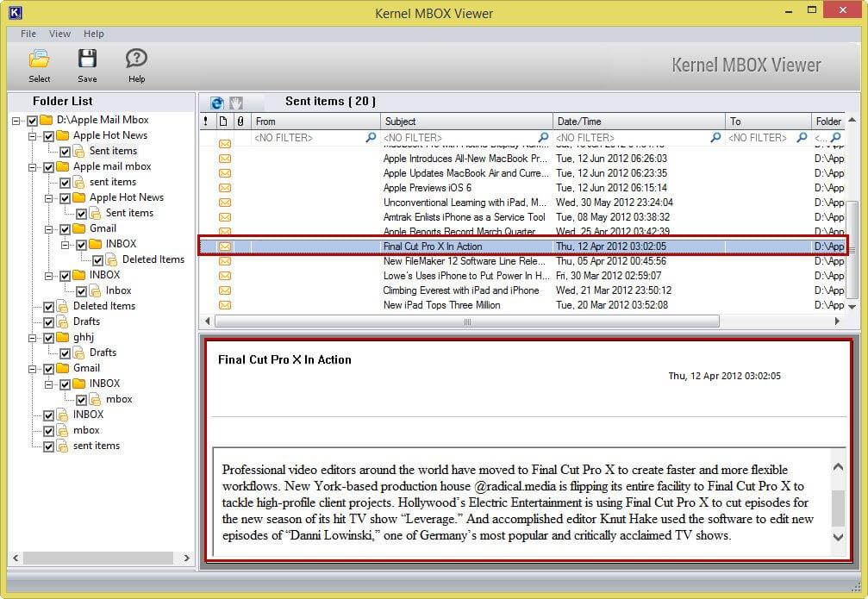Click envelope icon of Final Cut Pro X row
This screenshot has height=599, width=868.
pyautogui.click(x=225, y=246)
